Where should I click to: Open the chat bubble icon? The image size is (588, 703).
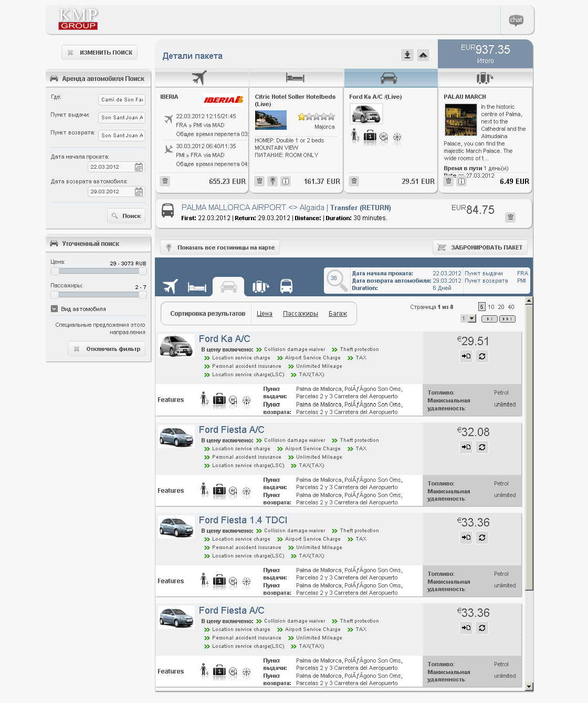516,20
